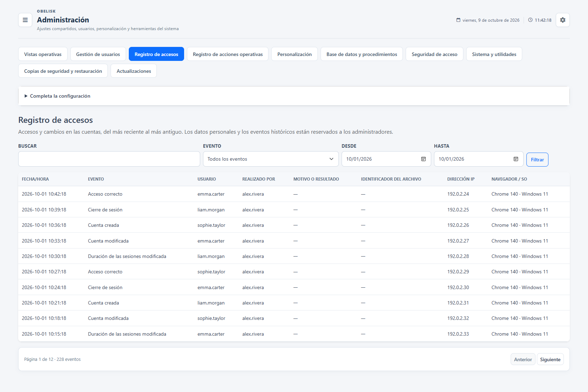The image size is (588, 392).
Task: Click liam.morgan in the 10:21:18 row
Action: 211,303
